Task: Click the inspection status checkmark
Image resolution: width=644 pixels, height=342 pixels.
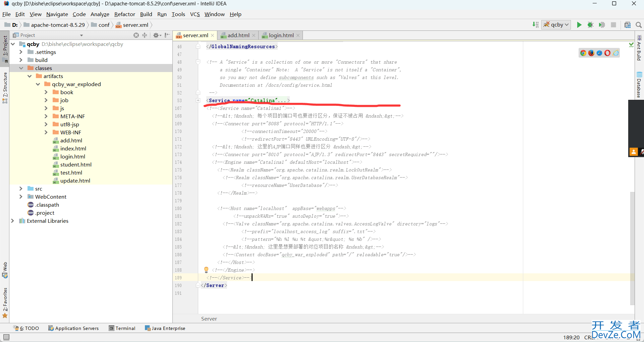Action: tap(631, 45)
